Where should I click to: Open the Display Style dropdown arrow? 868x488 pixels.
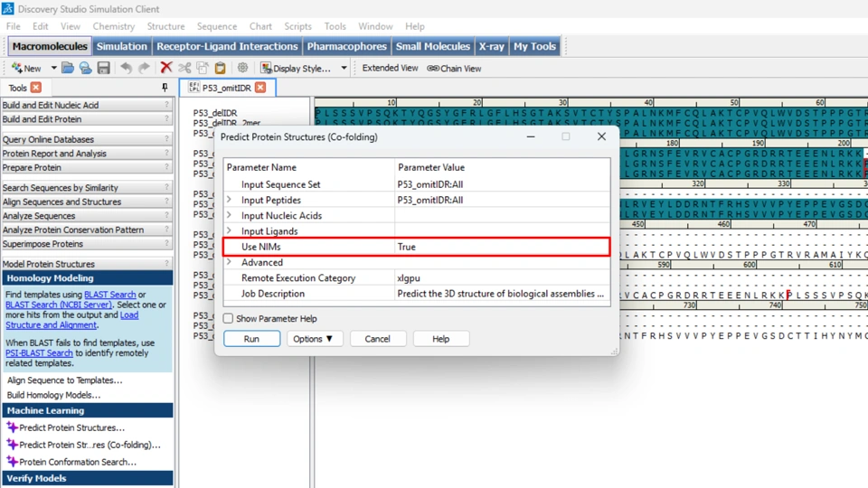[344, 68]
